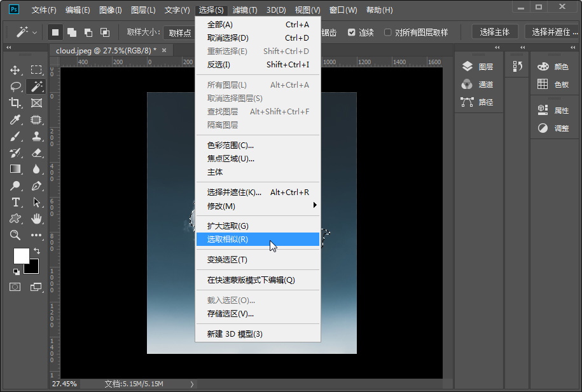The image size is (582, 392).
Task: Select the Move tool
Action: (x=15, y=70)
